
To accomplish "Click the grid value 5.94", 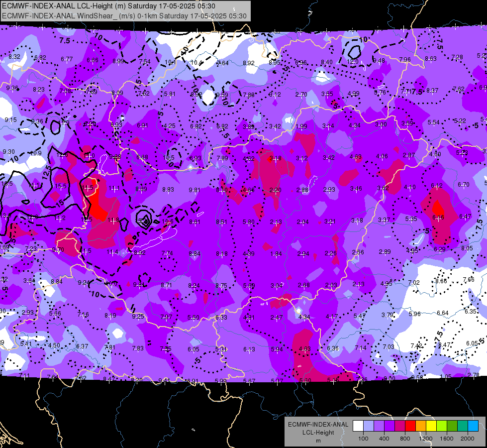I will 277,349.
